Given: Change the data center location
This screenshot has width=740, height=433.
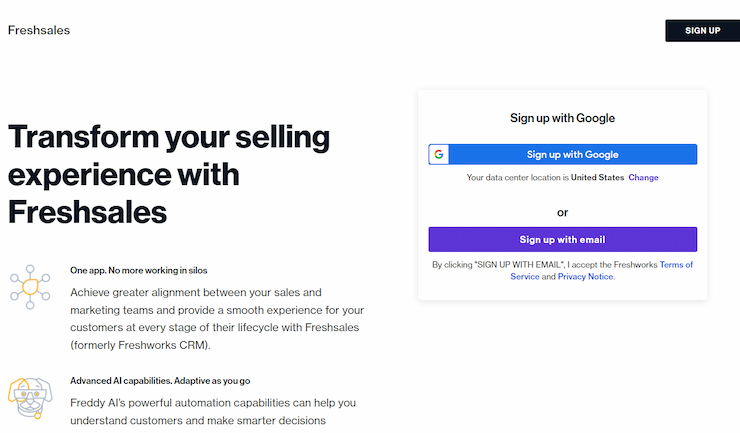Looking at the screenshot, I should coord(643,178).
